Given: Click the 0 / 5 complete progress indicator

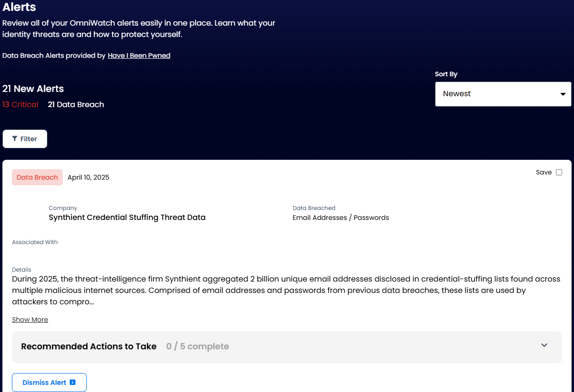Looking at the screenshot, I should coord(197,346).
